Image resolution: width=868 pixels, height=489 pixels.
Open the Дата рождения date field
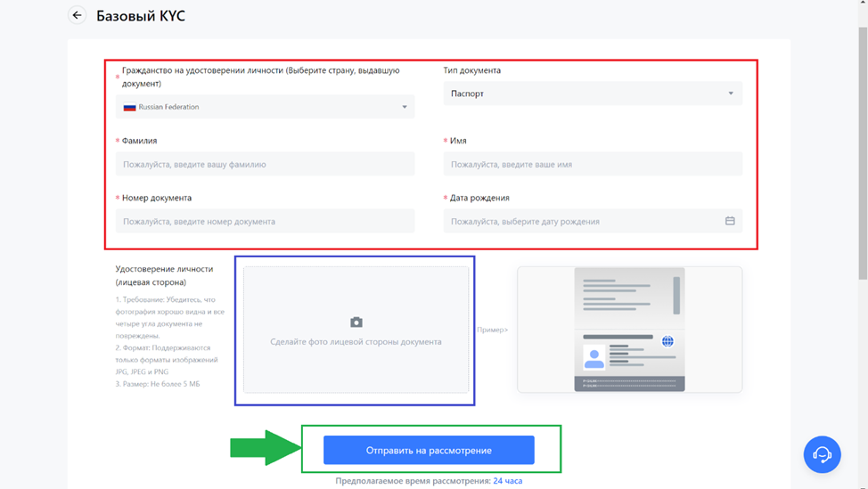593,221
